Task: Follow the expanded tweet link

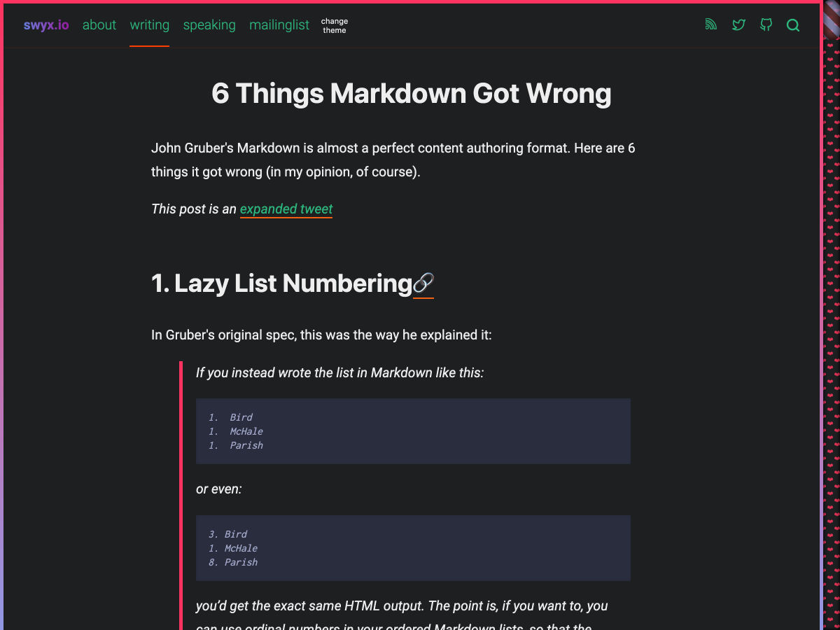Action: (286, 209)
